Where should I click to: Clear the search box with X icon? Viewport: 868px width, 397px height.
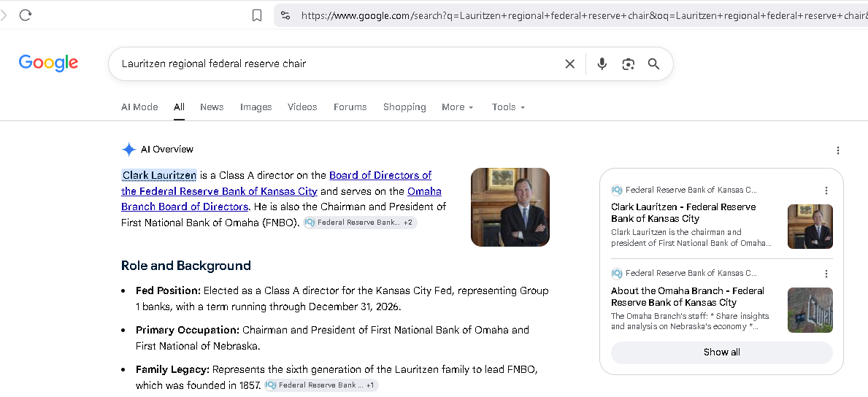[x=569, y=63]
